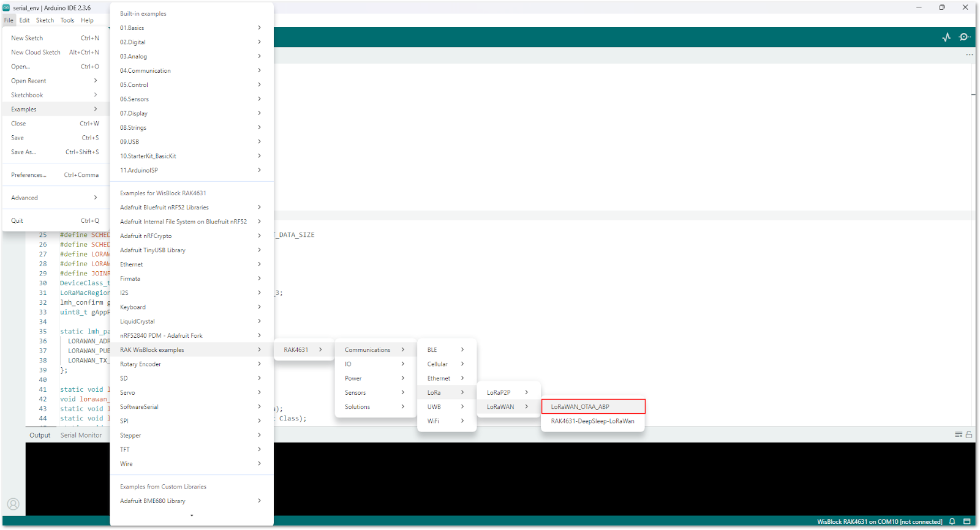Viewport: 980px width, 530px height.
Task: Open the Power submenu
Action: pos(375,379)
